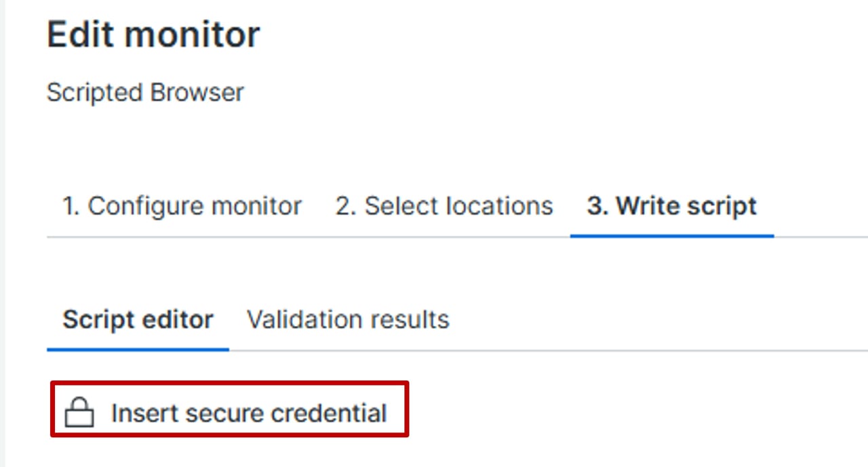Select the 3. Write script tab
This screenshot has height=467, width=868.
click(671, 206)
